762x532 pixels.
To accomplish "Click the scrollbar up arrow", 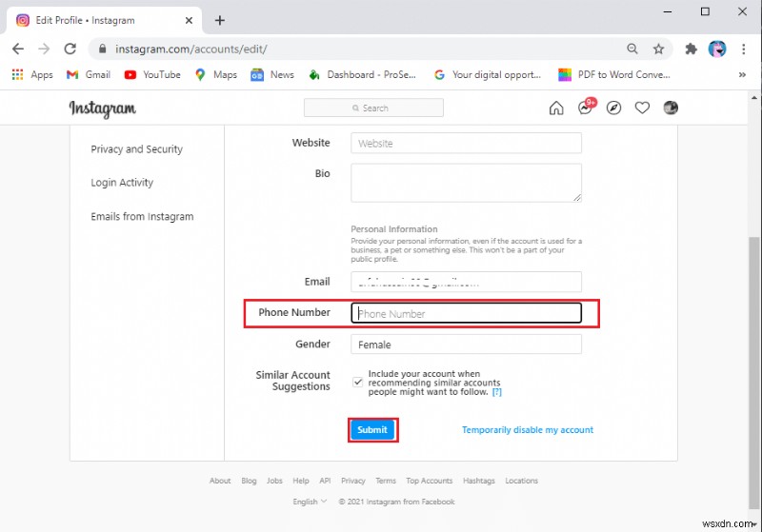I will tap(753, 98).
